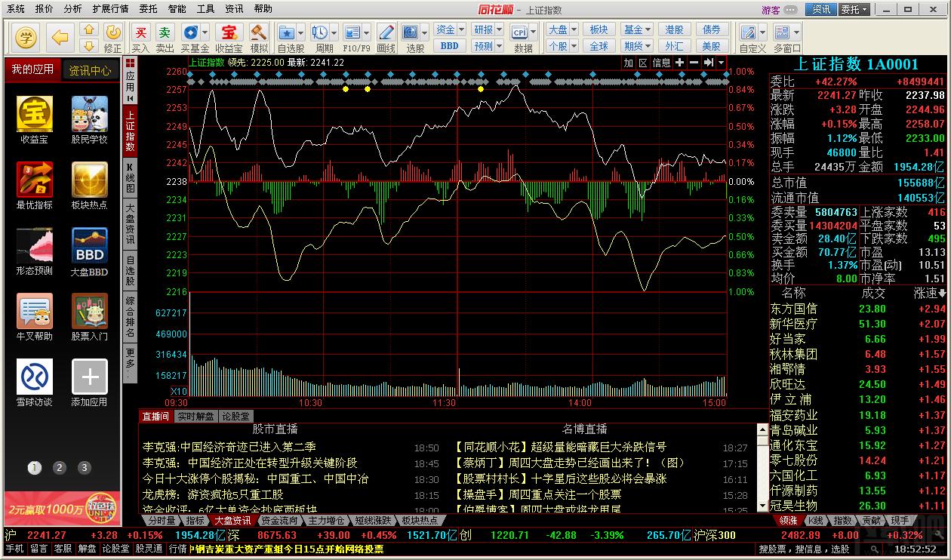
Task: Expand the 资金 dropdown
Action: click(461, 29)
